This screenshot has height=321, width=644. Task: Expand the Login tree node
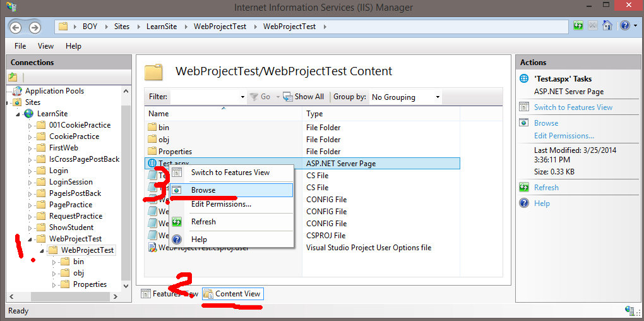(x=30, y=171)
